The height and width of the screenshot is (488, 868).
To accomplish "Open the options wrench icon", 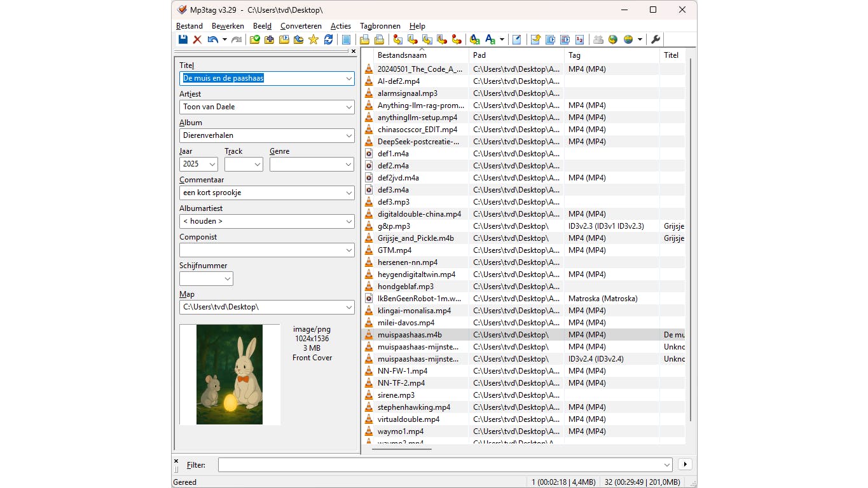I will click(655, 39).
